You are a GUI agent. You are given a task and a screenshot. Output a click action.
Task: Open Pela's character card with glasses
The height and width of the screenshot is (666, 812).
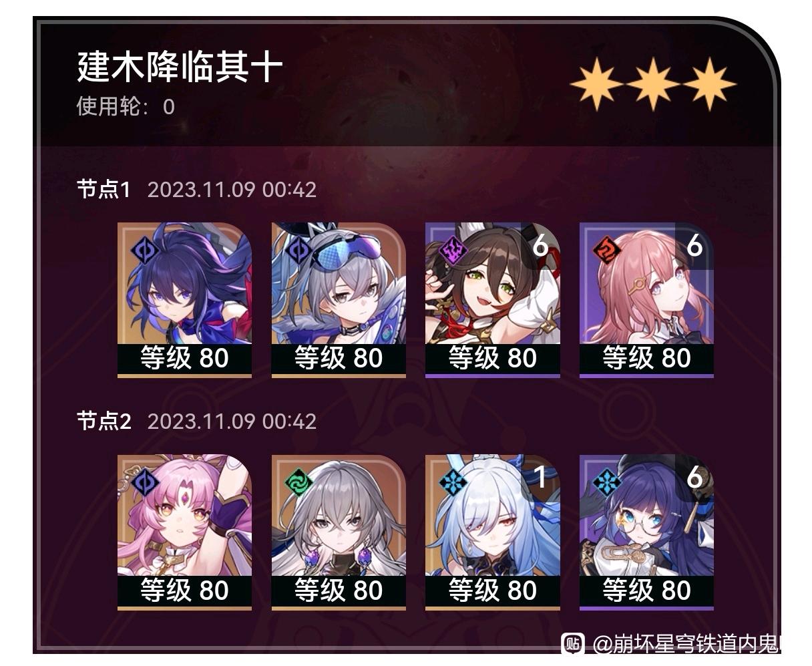[646, 532]
